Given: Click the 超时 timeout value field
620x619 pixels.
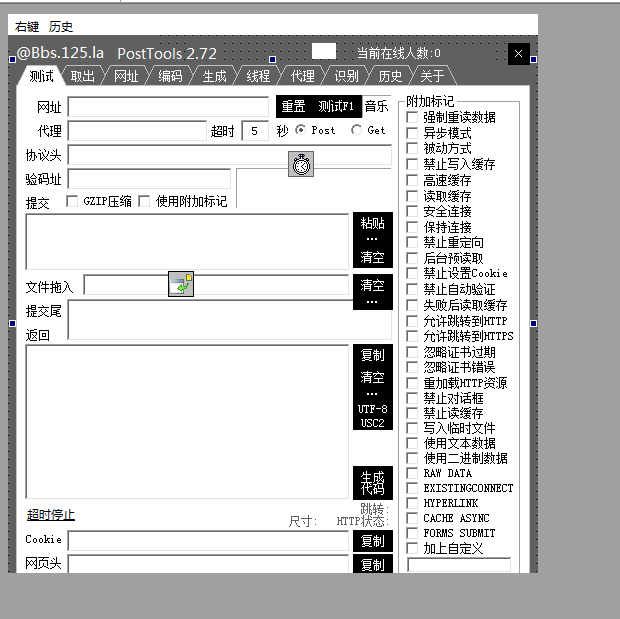Looking at the screenshot, I should click(255, 131).
